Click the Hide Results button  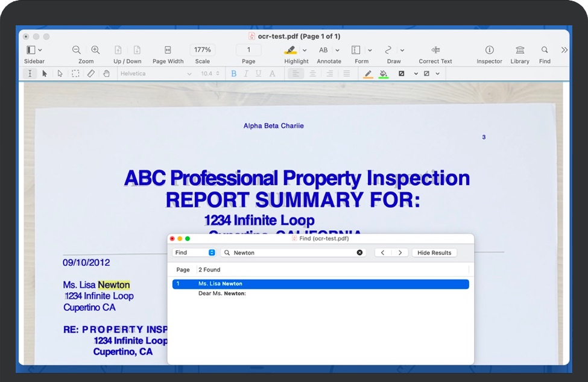tap(434, 252)
